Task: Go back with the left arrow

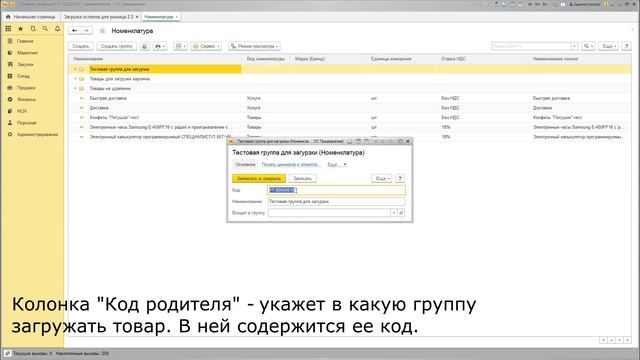Action: pos(74,31)
